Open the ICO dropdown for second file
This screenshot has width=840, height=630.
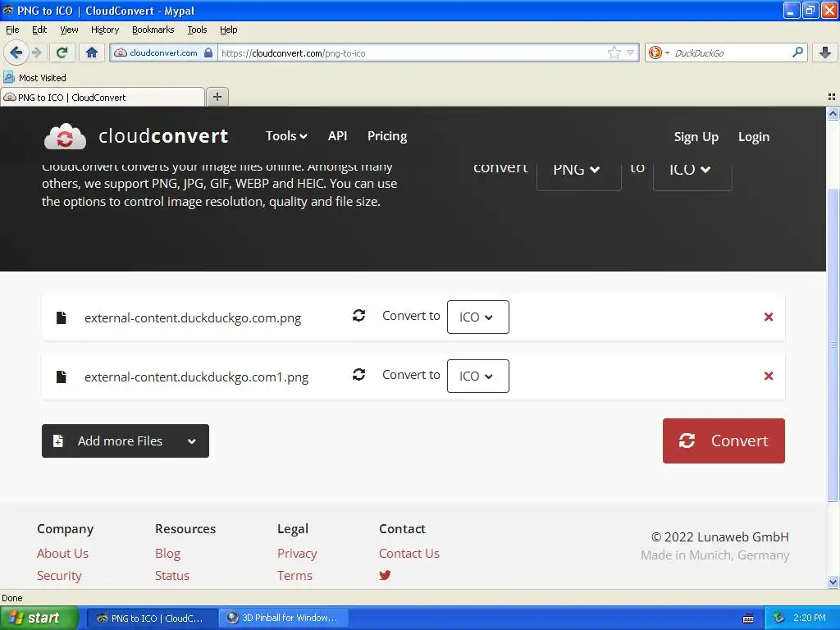click(478, 376)
